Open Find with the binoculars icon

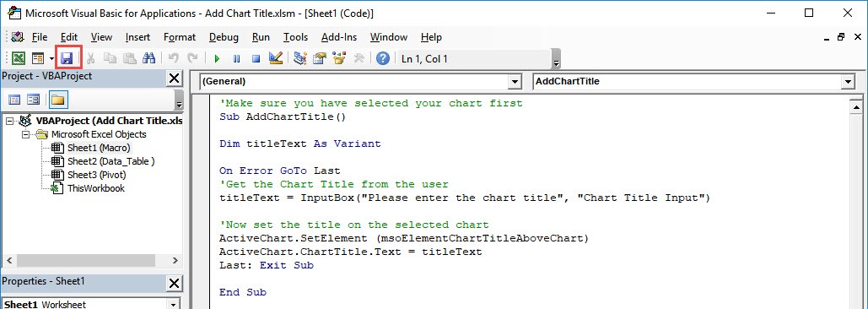(x=149, y=58)
